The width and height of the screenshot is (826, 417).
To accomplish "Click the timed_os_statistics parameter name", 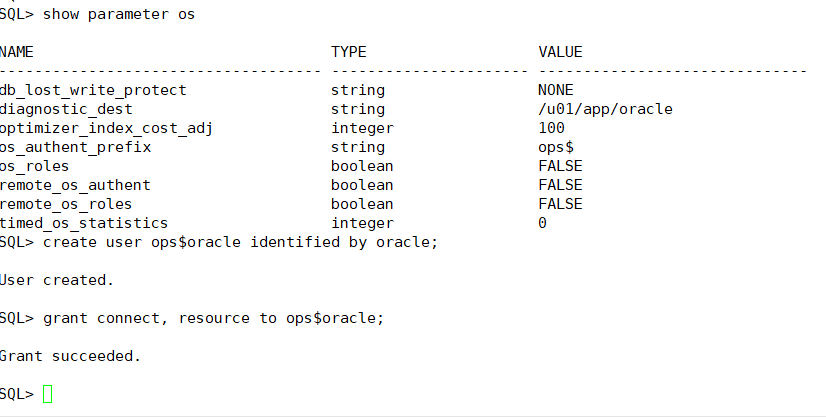I will coord(84,223).
